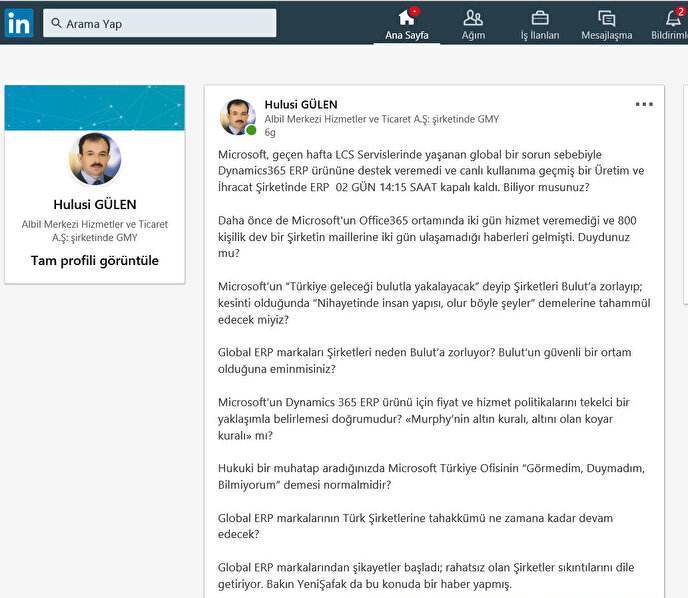Open Hulusi GÜLEN name in post header

pos(301,104)
